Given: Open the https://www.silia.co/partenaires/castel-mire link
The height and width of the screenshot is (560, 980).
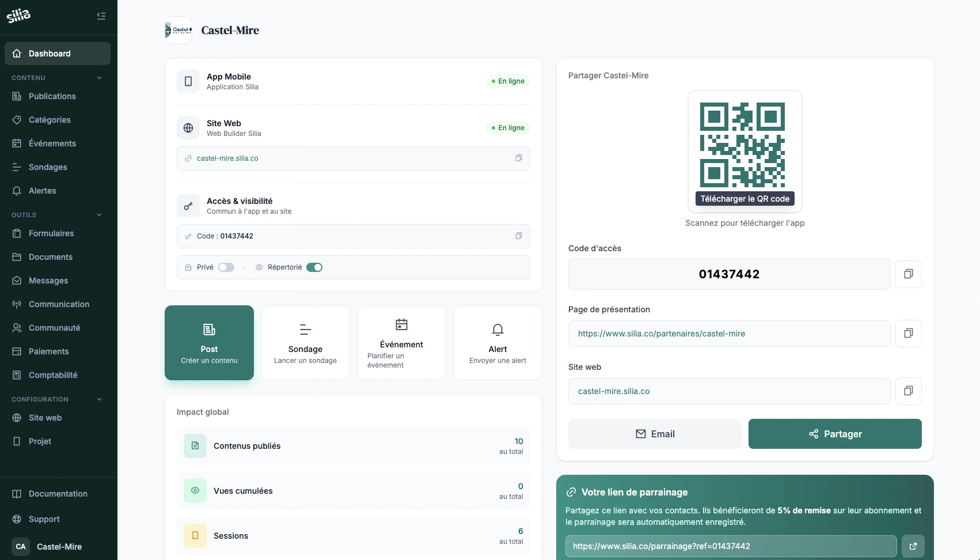Looking at the screenshot, I should [x=662, y=334].
